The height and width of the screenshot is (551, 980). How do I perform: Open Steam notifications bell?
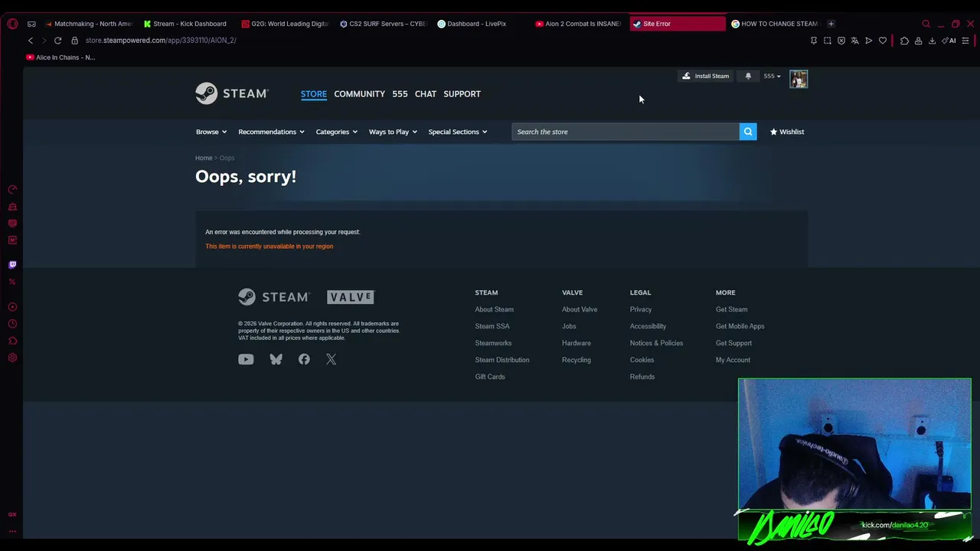[748, 76]
